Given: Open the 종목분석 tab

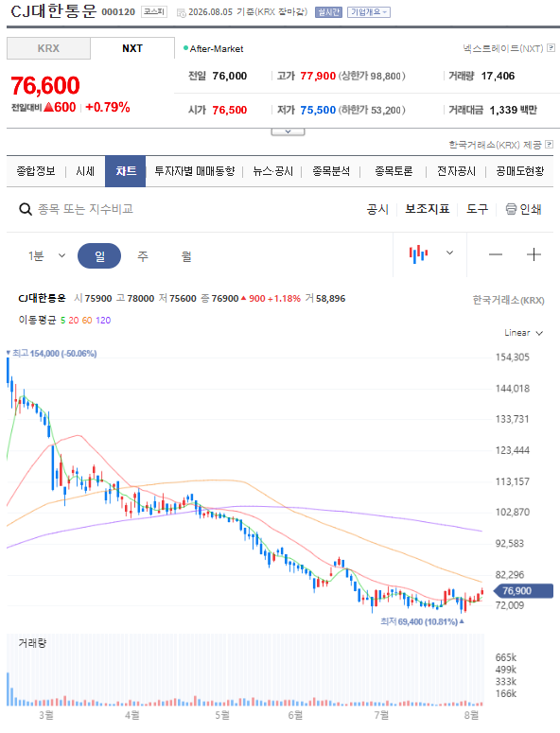Looking at the screenshot, I should [331, 171].
